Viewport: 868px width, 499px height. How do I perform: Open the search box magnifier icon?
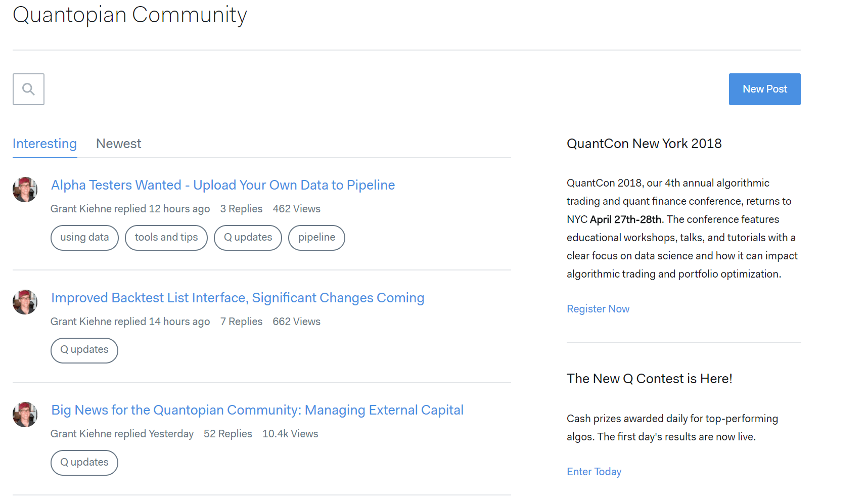pyautogui.click(x=28, y=89)
